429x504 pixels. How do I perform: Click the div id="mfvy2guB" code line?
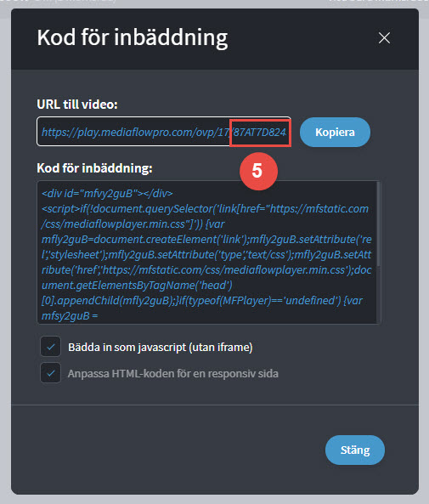click(107, 194)
